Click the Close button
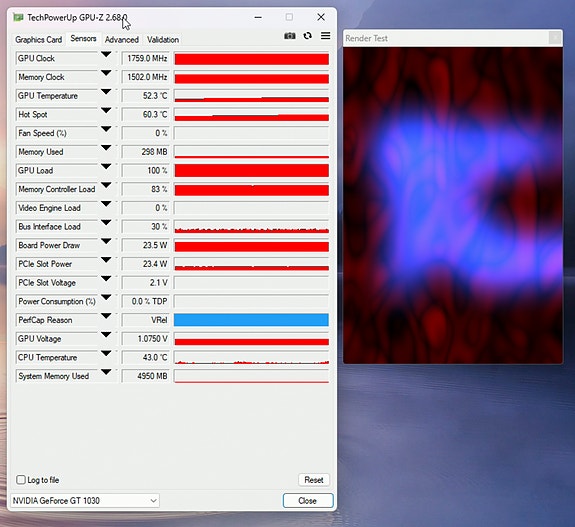Image resolution: width=575 pixels, height=527 pixels. click(x=308, y=501)
